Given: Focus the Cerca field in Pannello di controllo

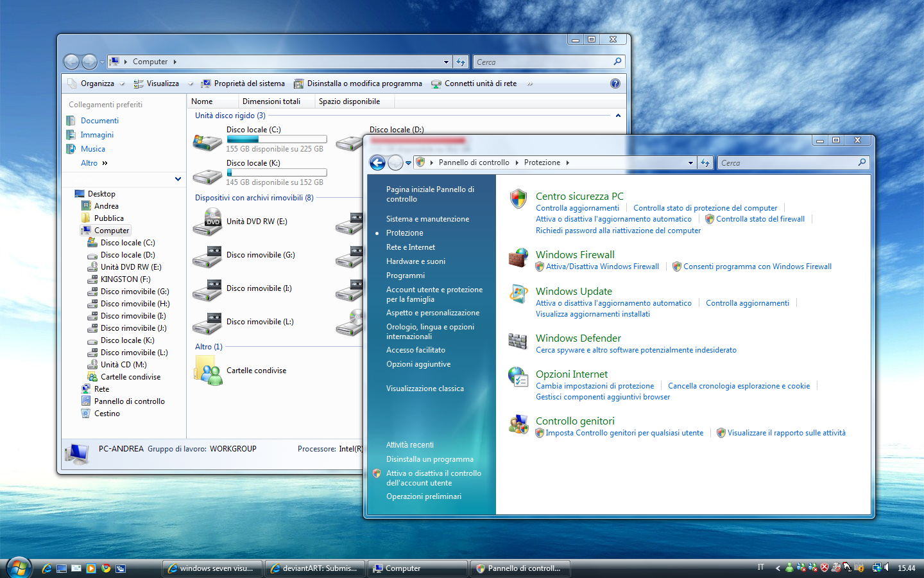Looking at the screenshot, I should 793,163.
